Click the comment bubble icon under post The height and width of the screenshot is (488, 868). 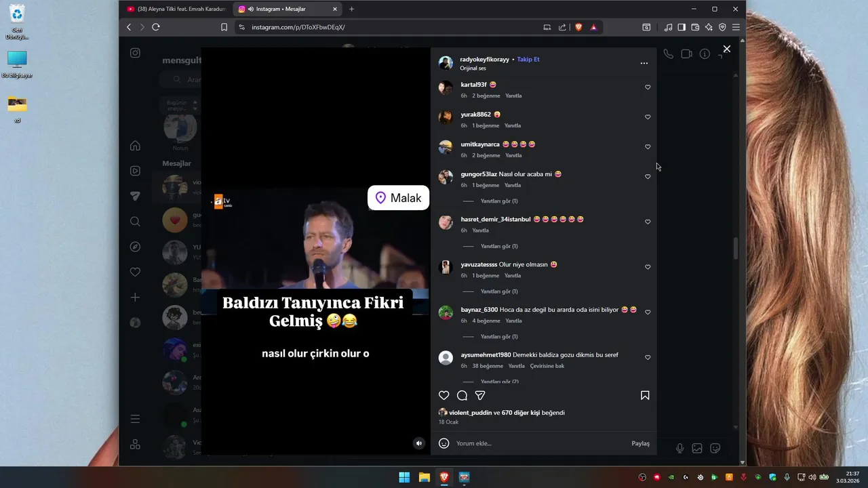coord(462,395)
